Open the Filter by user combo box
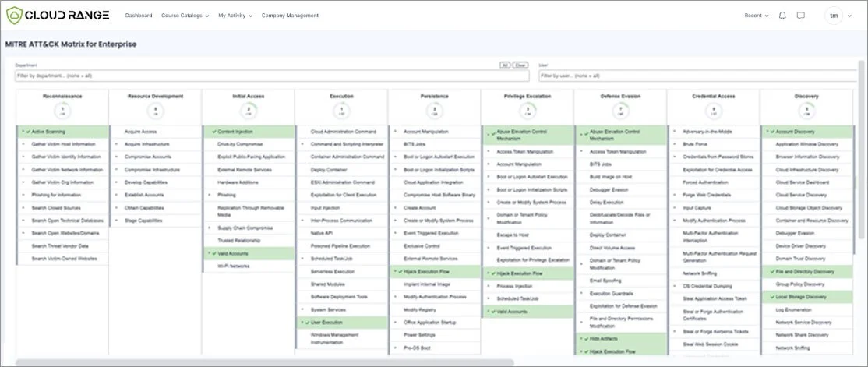The width and height of the screenshot is (868, 367). coord(699,76)
